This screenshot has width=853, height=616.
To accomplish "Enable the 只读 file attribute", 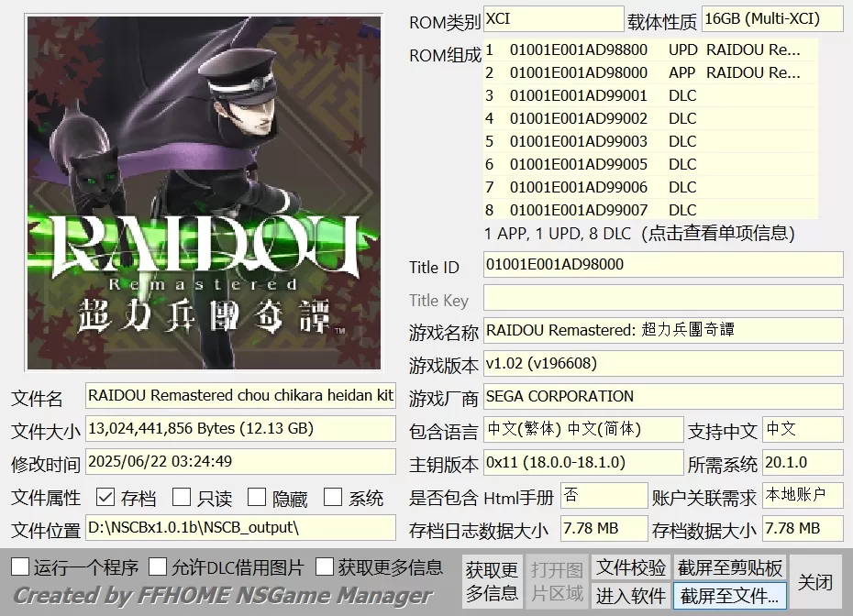I will [x=182, y=495].
